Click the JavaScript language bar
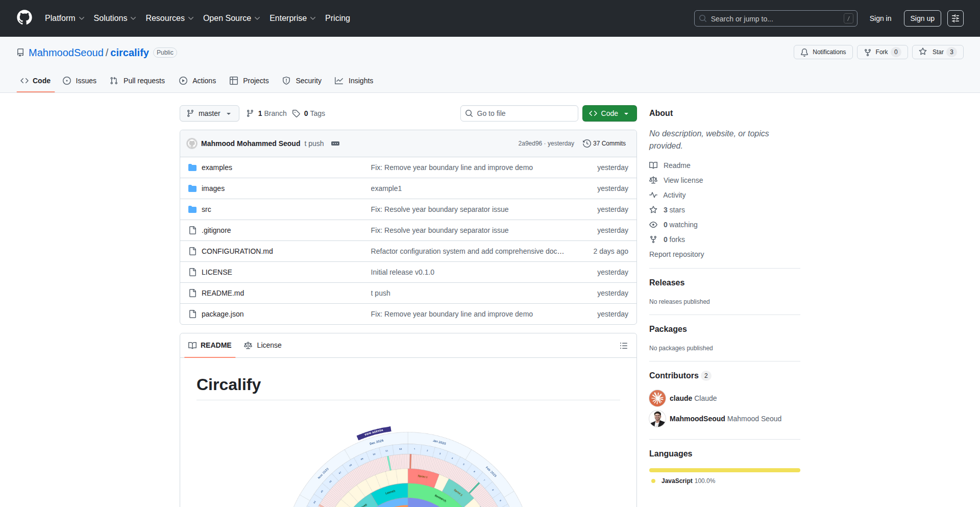 click(725, 470)
